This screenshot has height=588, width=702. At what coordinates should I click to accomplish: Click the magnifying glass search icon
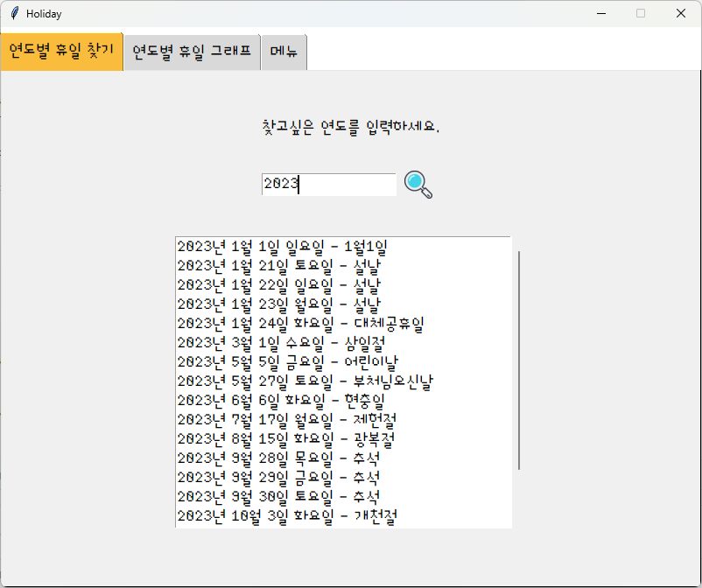tap(418, 185)
